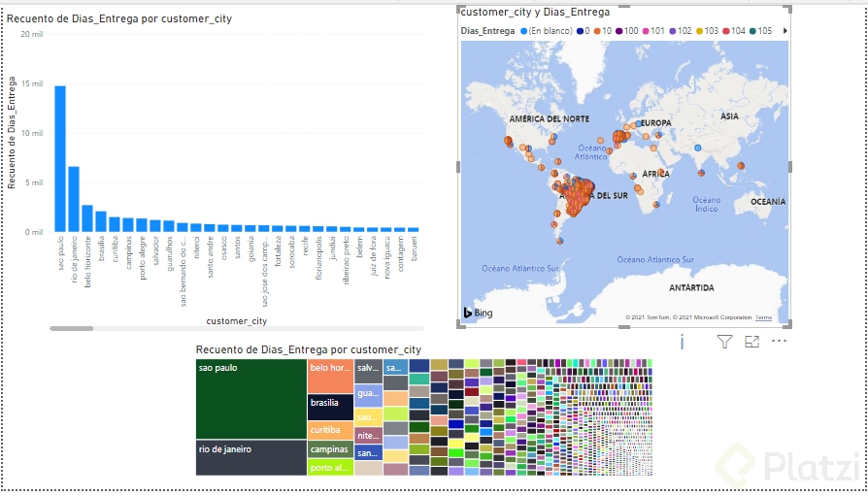Open focus mode for the map visual
The width and height of the screenshot is (868, 496).
tap(751, 342)
